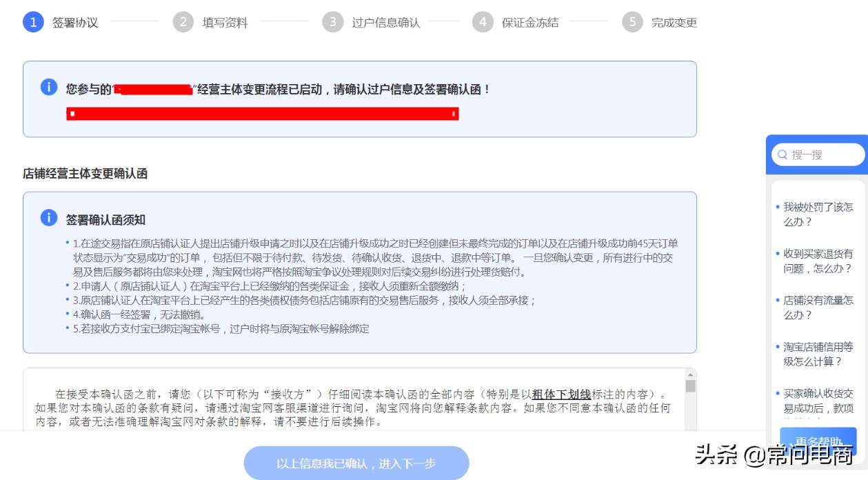The image size is (868, 480).
Task: Click the scroll-up arrow of the letter panel
Action: coord(692,376)
